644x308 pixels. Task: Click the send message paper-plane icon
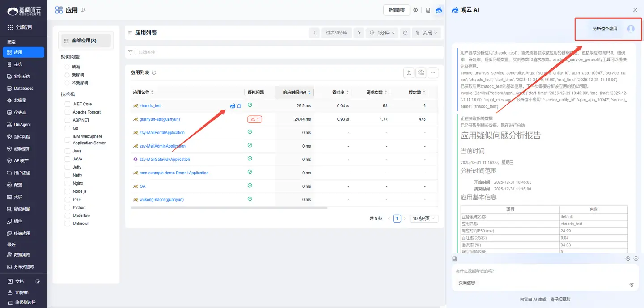tap(631, 284)
